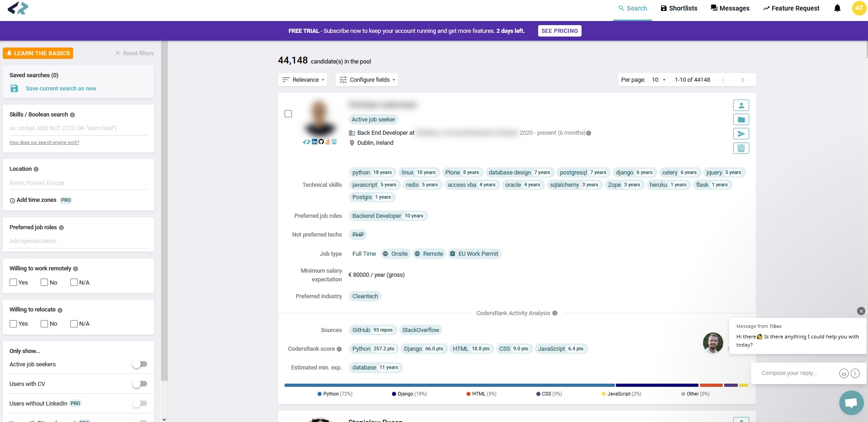
Task: Click the Cleantech industry tag
Action: click(365, 296)
